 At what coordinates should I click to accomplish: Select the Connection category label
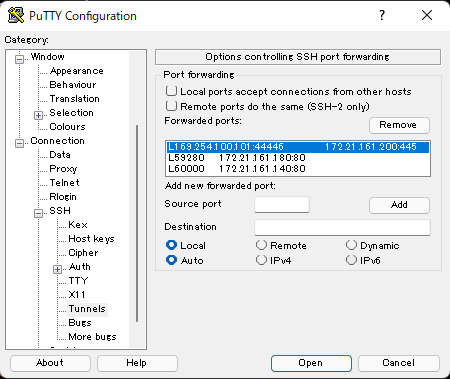pyautogui.click(x=57, y=141)
